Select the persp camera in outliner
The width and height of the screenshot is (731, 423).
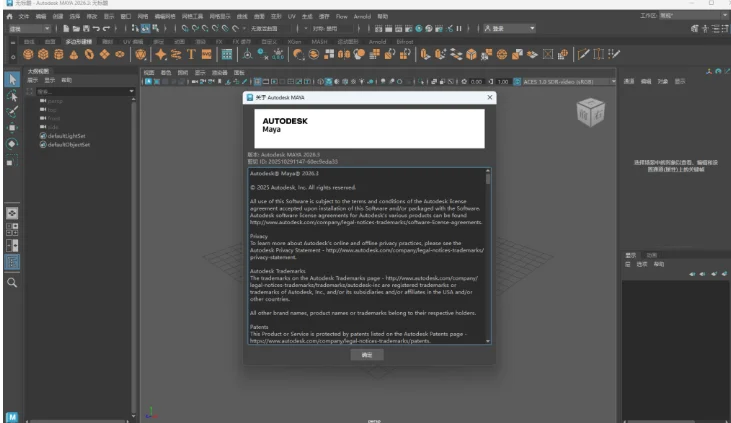55,101
